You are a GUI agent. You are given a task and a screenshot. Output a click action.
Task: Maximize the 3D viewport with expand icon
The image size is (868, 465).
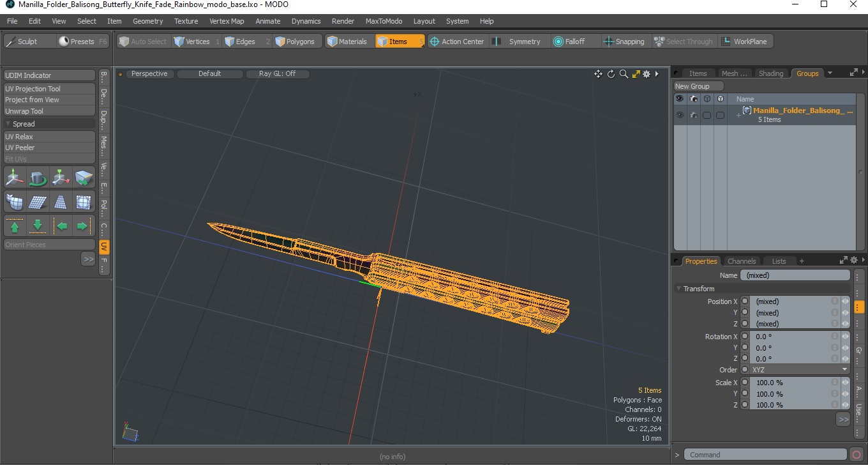pos(636,74)
